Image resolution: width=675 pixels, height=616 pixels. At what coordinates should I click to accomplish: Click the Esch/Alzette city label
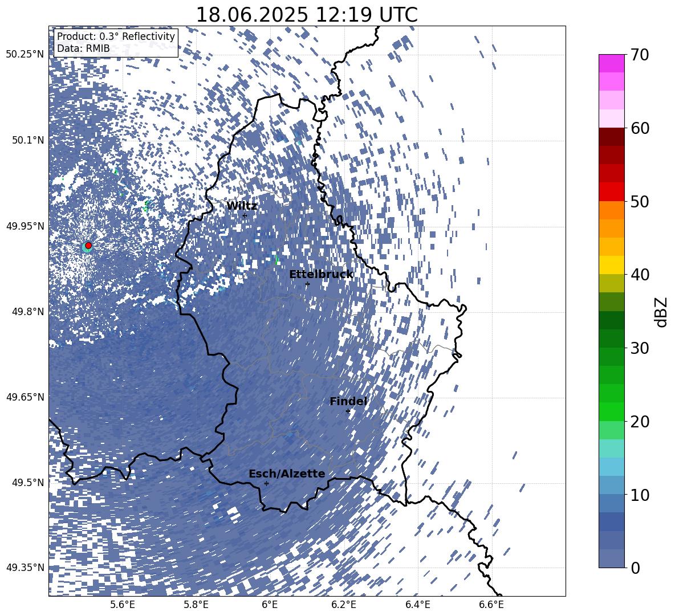[287, 474]
